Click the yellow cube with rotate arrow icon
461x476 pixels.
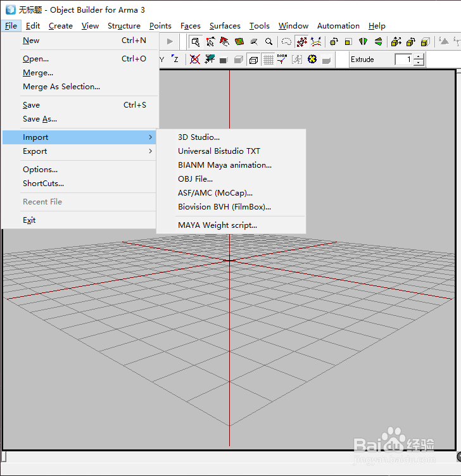coord(410,42)
